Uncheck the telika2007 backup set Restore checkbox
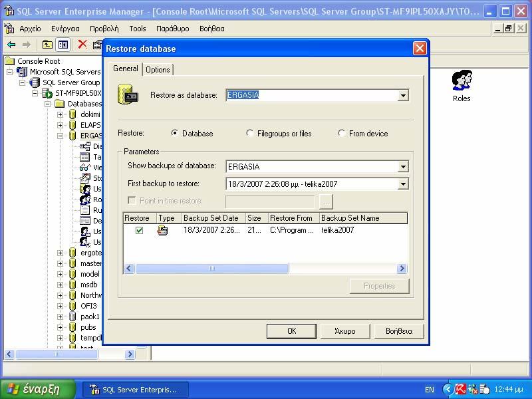532x399 pixels. (139, 230)
